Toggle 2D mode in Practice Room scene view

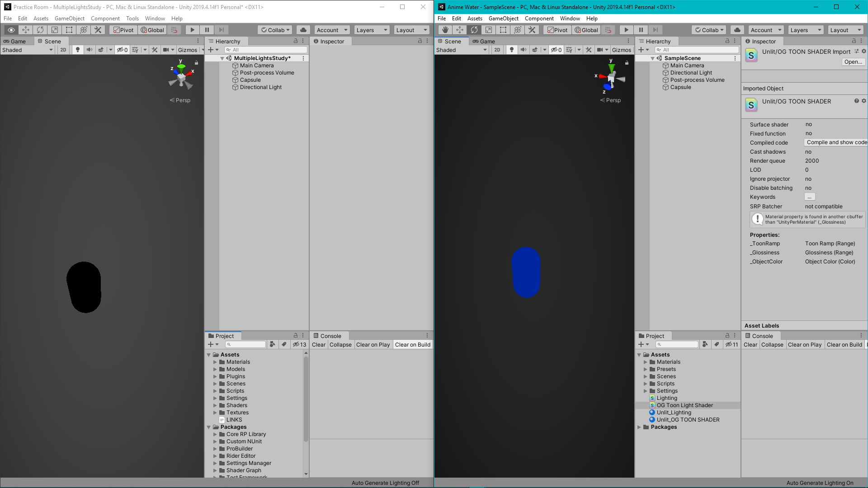point(63,50)
